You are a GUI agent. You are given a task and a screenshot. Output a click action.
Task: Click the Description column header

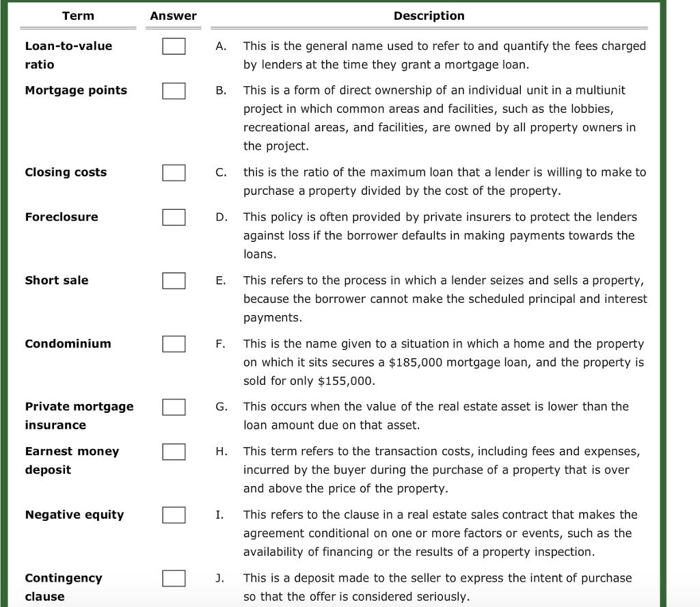(x=429, y=16)
